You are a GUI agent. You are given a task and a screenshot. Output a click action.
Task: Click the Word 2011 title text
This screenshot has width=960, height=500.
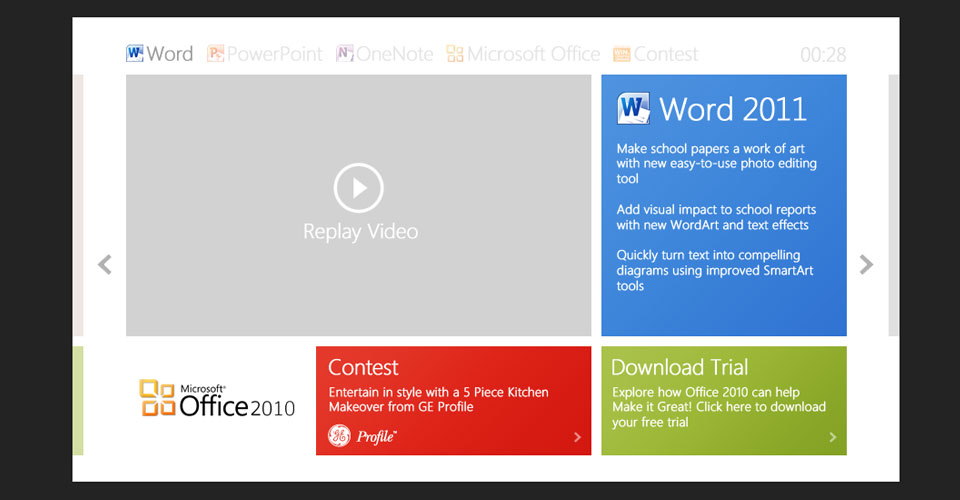coord(733,109)
